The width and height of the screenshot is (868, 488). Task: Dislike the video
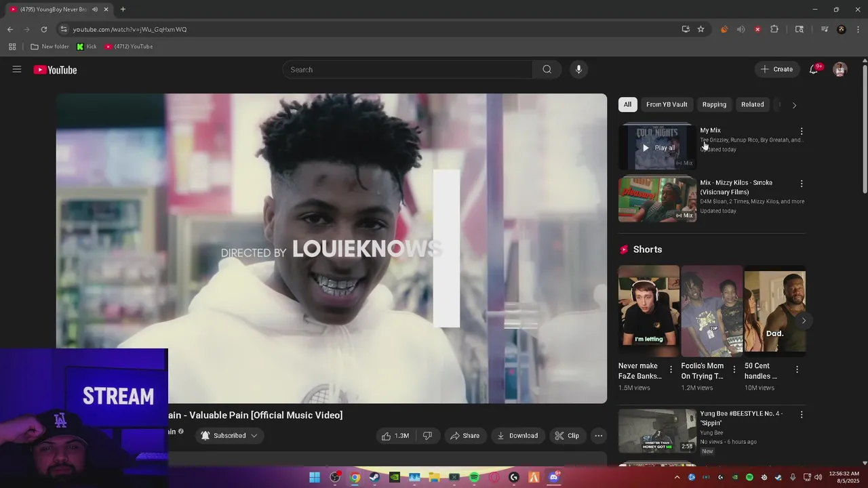click(x=427, y=436)
